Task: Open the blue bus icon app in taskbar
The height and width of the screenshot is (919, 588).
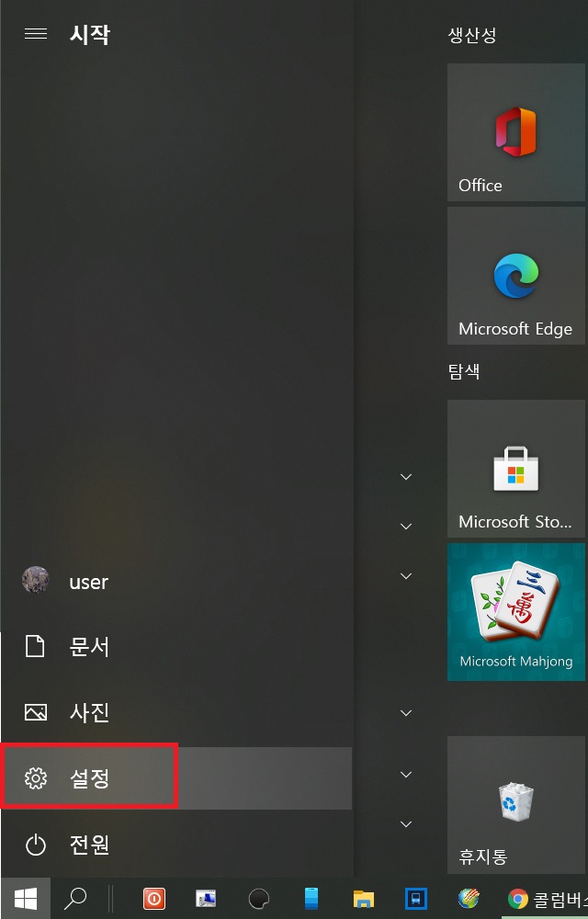Action: point(416,899)
